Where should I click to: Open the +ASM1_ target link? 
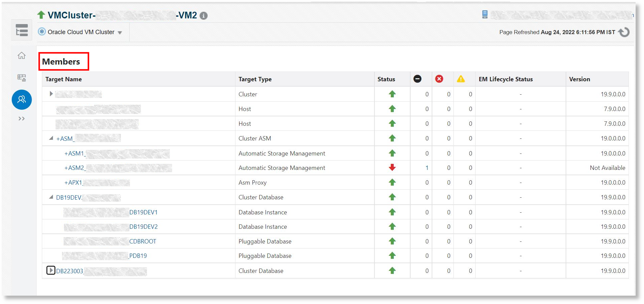(75, 154)
